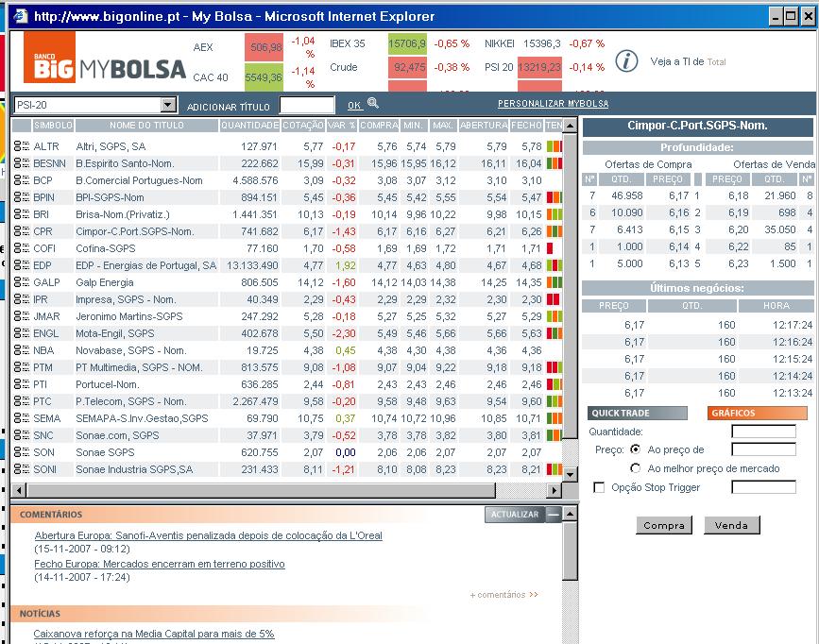Open the PERSONALIZAR MYBOLSA link

pyautogui.click(x=554, y=104)
